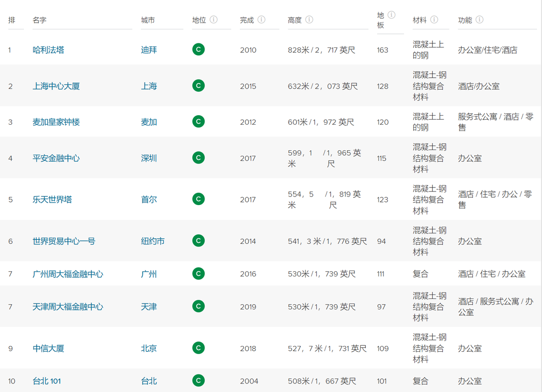This screenshot has height=392, width=542.
Task: Select the height 541,3 米 / 1,776 英尺
Action: [327, 241]
